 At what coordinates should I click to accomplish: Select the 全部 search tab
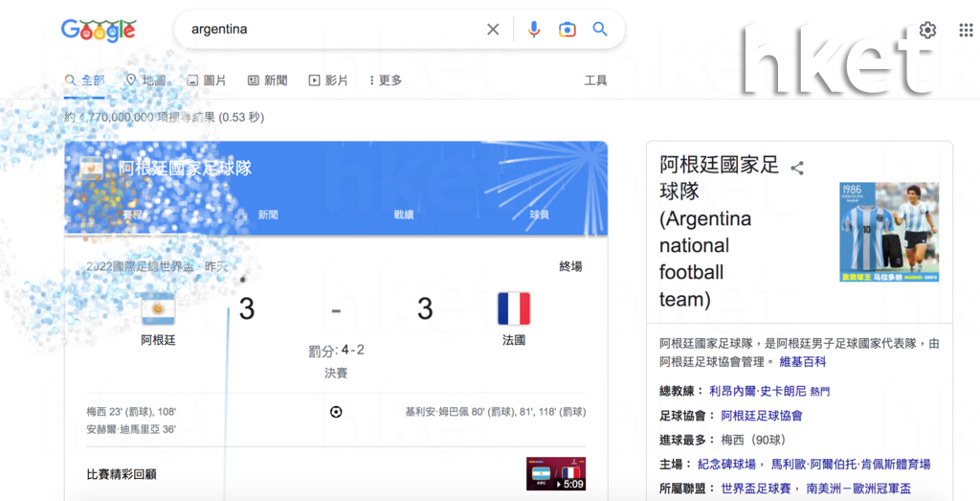point(84,80)
